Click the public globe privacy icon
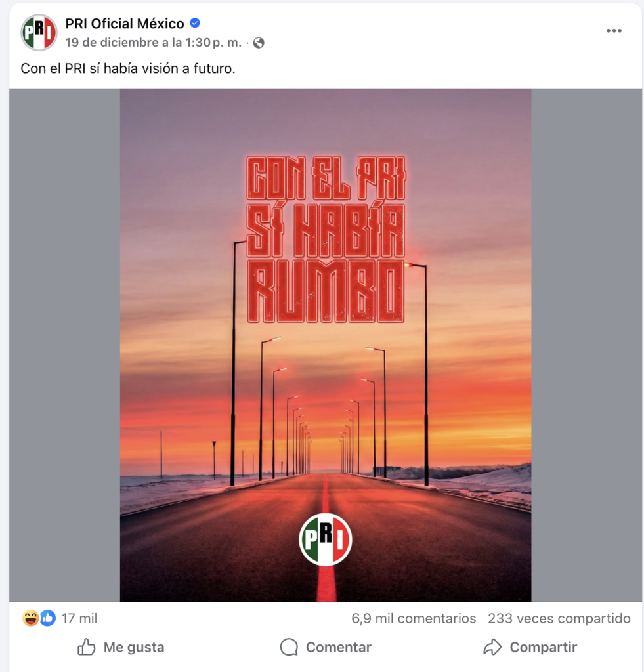Viewport: 644px width, 672px height. pos(259,43)
